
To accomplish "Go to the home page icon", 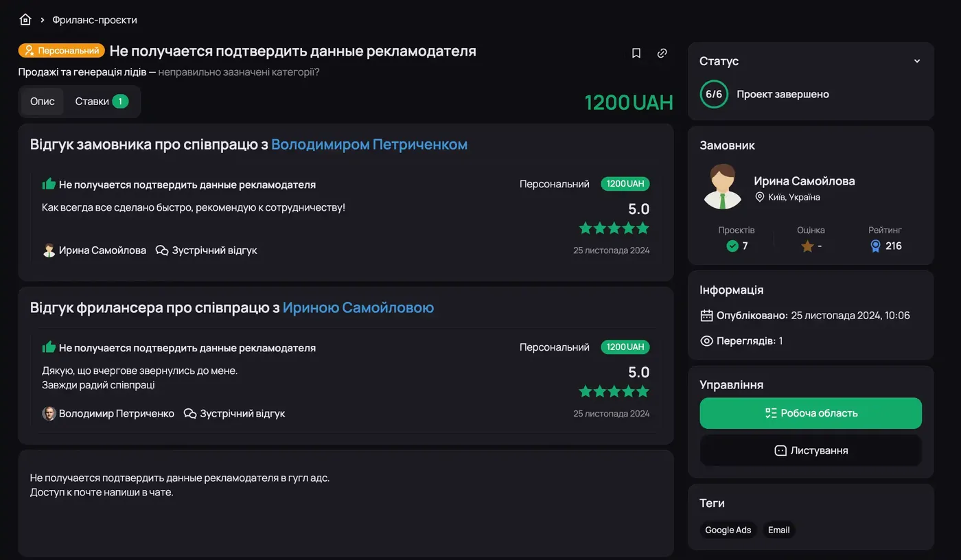I will tap(25, 20).
